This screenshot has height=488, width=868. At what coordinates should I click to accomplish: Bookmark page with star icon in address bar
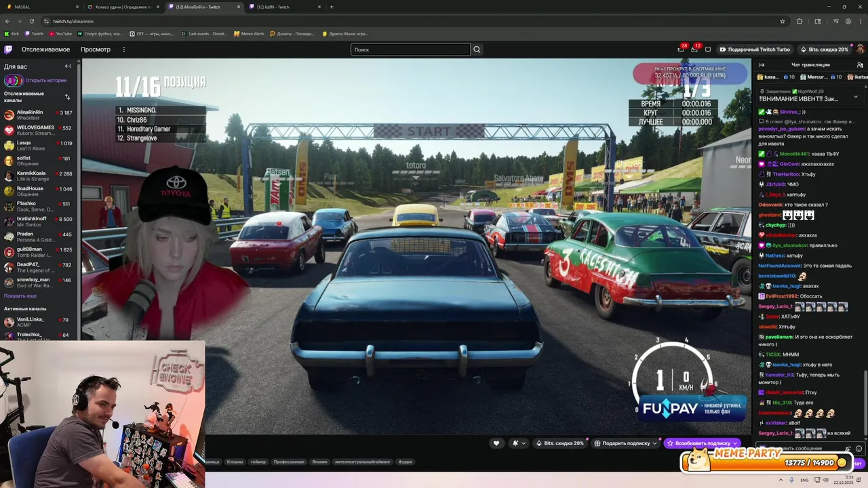click(x=783, y=22)
